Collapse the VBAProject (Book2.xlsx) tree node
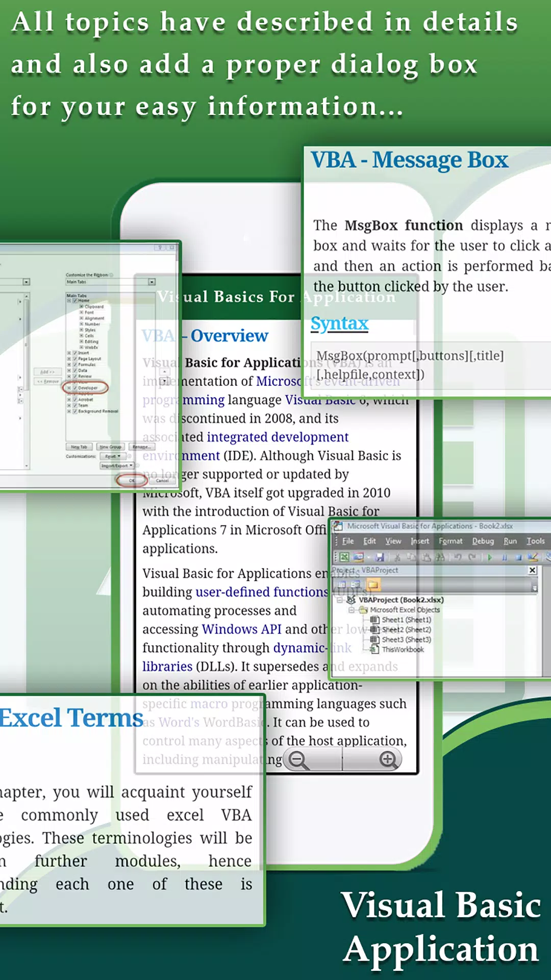This screenshot has width=551, height=980. point(340,600)
